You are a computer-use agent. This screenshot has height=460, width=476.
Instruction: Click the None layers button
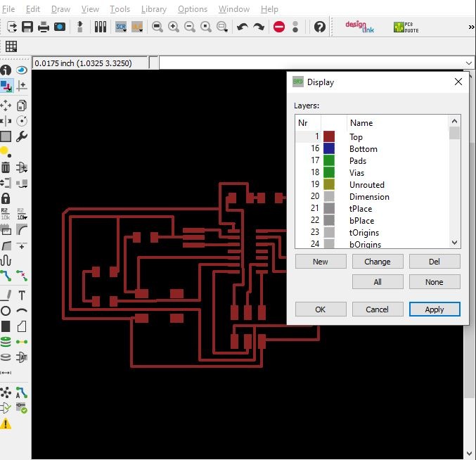(435, 282)
